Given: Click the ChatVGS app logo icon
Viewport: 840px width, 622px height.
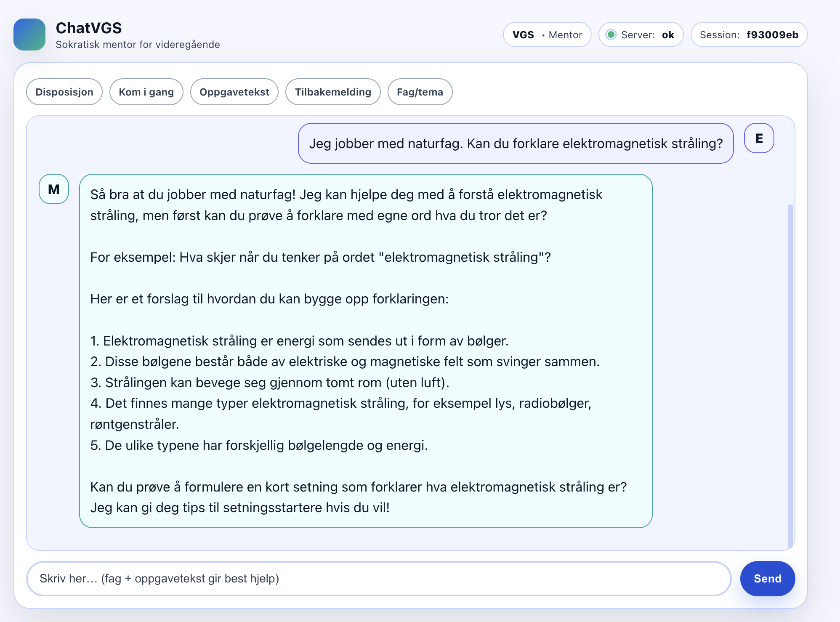Looking at the screenshot, I should point(29,35).
